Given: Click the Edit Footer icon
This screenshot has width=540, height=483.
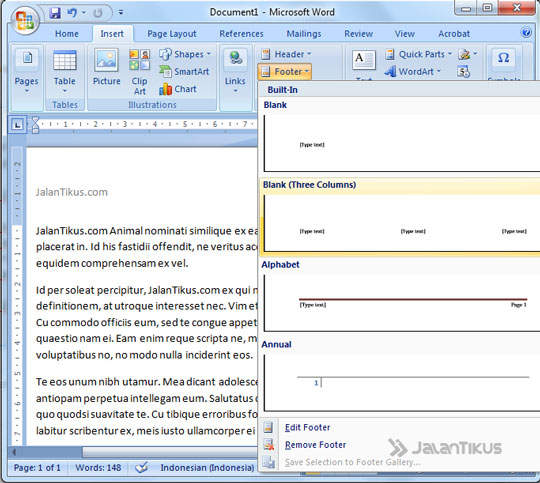Looking at the screenshot, I should (x=268, y=427).
